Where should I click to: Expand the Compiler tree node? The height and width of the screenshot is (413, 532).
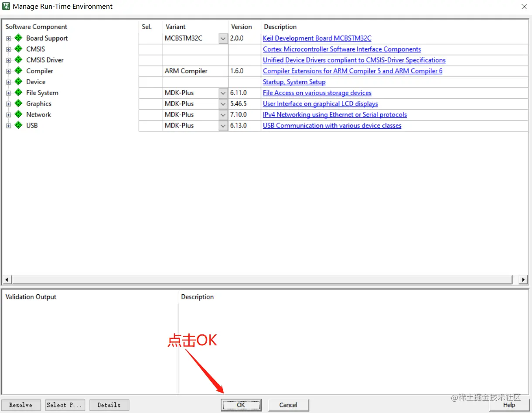pyautogui.click(x=8, y=71)
